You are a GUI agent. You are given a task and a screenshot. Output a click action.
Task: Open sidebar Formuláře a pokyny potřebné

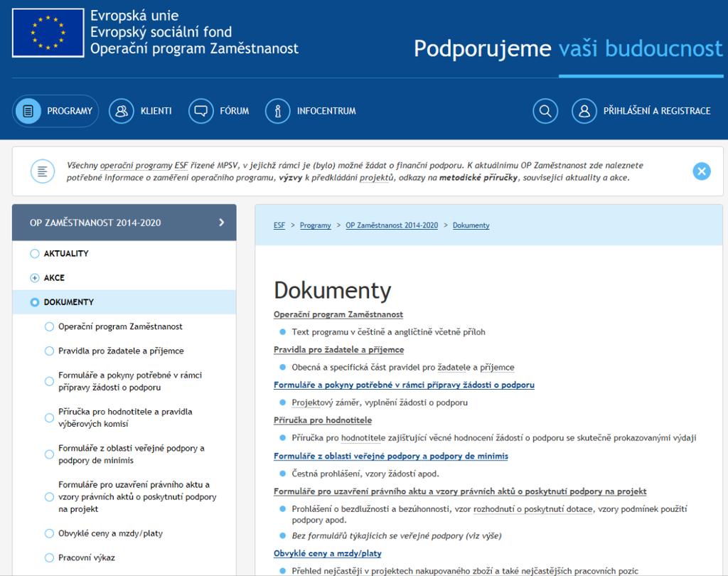click(130, 381)
